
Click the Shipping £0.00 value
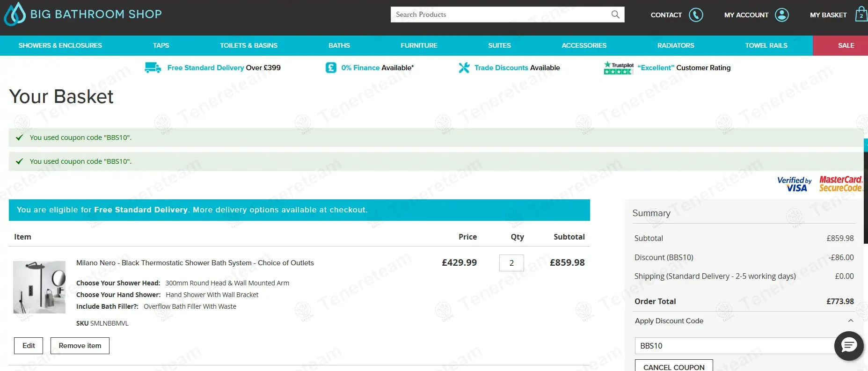point(845,276)
